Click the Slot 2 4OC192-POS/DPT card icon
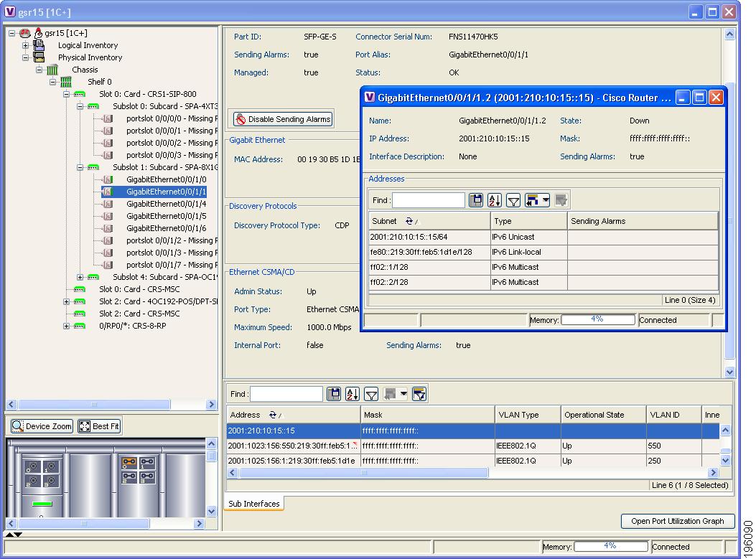This screenshot has height=559, width=756. [x=80, y=301]
